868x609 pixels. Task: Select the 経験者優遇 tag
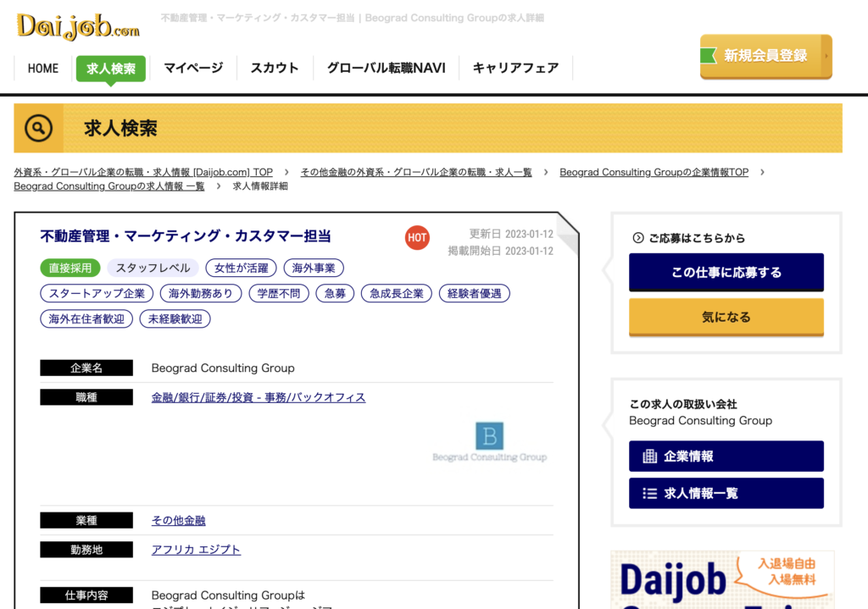click(475, 293)
